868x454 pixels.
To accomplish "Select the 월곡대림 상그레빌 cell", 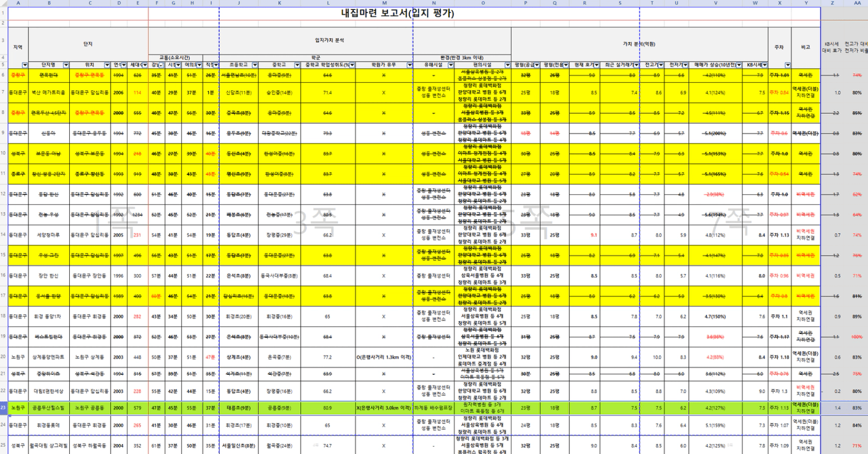I will click(49, 446).
